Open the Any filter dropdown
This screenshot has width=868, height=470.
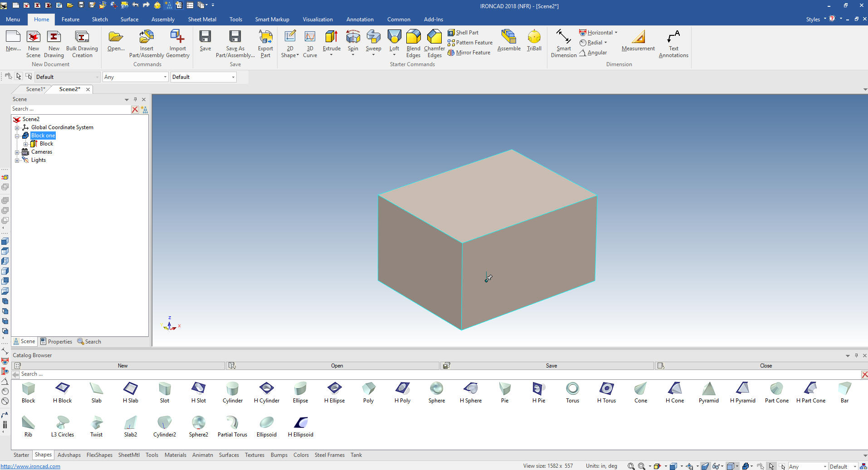pyautogui.click(x=135, y=77)
